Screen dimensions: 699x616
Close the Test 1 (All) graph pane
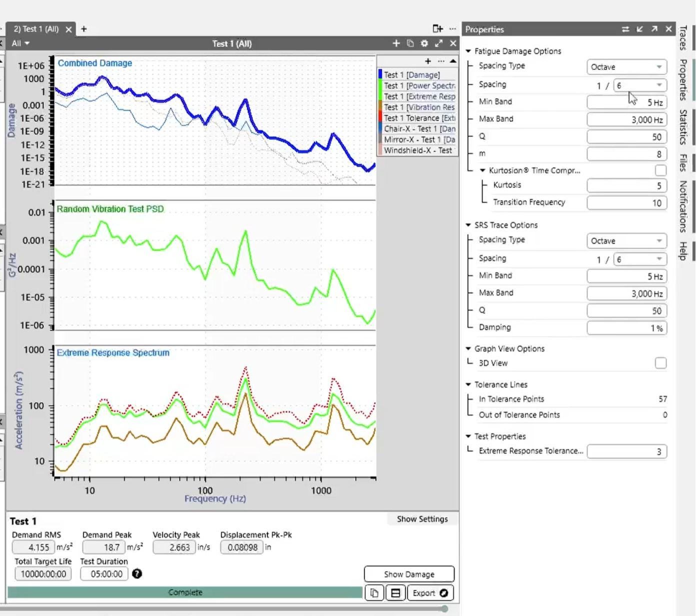coord(453,43)
